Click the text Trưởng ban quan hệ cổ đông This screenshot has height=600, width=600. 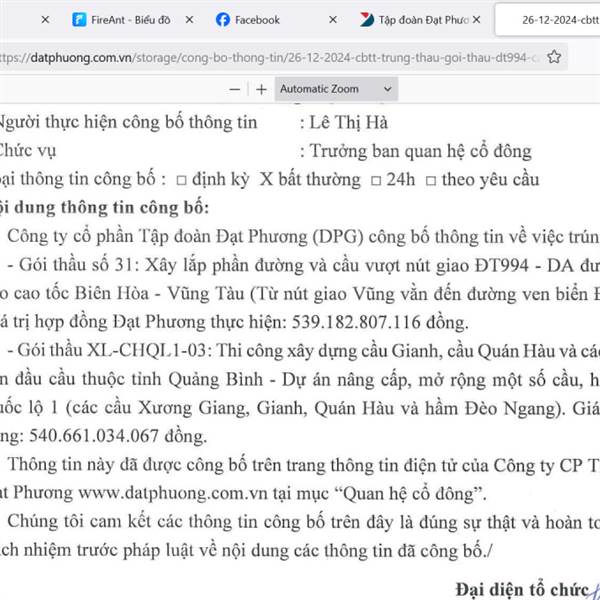click(x=421, y=151)
